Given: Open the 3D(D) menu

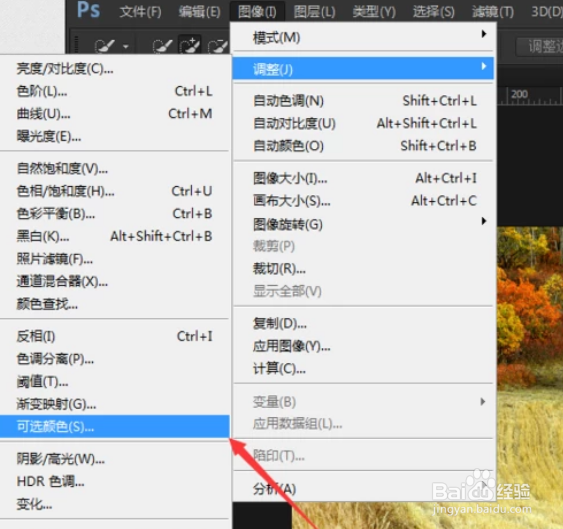Looking at the screenshot, I should tap(547, 12).
